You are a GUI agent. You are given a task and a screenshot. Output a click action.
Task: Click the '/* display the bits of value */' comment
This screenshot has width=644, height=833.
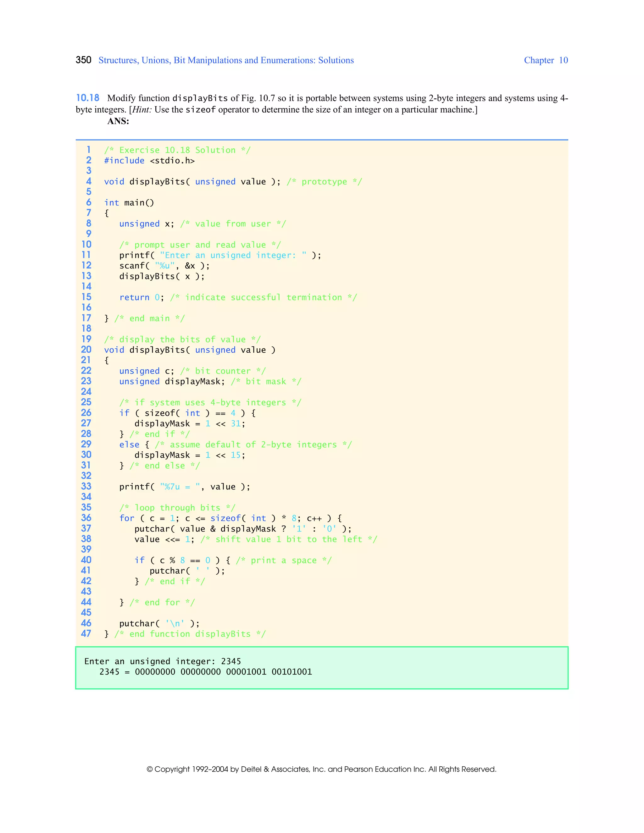(x=182, y=339)
